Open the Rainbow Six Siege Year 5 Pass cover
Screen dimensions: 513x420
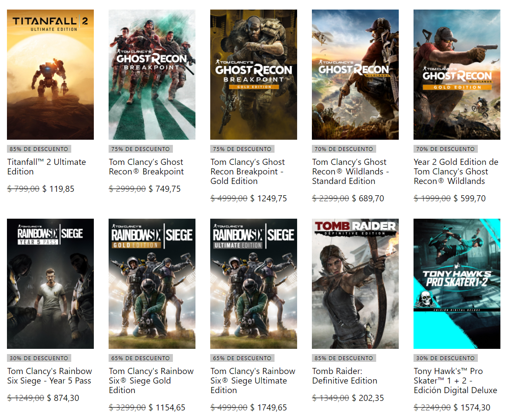click(x=50, y=284)
